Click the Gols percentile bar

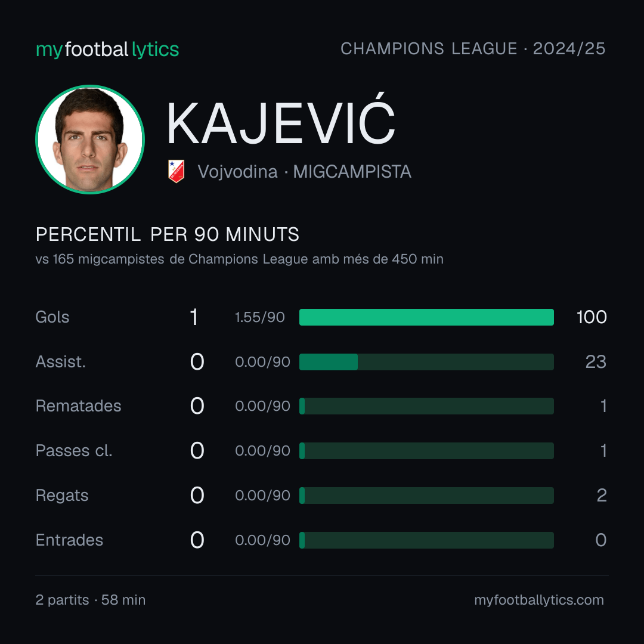coord(426,317)
